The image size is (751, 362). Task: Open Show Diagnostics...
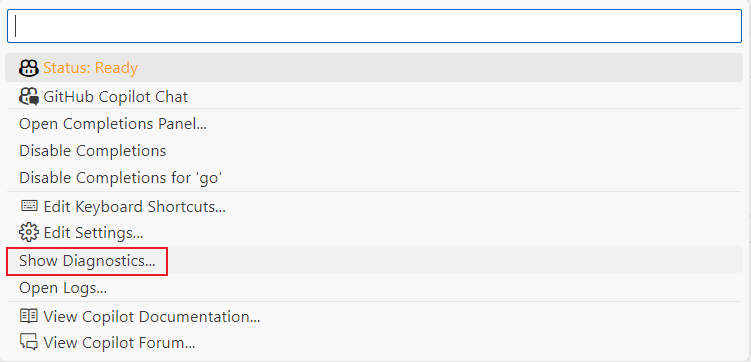click(x=87, y=261)
